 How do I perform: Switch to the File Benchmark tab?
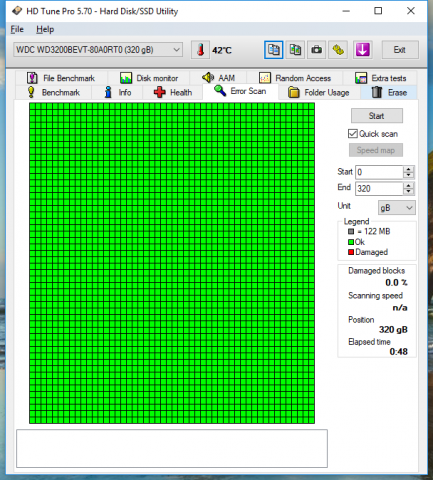(x=61, y=78)
